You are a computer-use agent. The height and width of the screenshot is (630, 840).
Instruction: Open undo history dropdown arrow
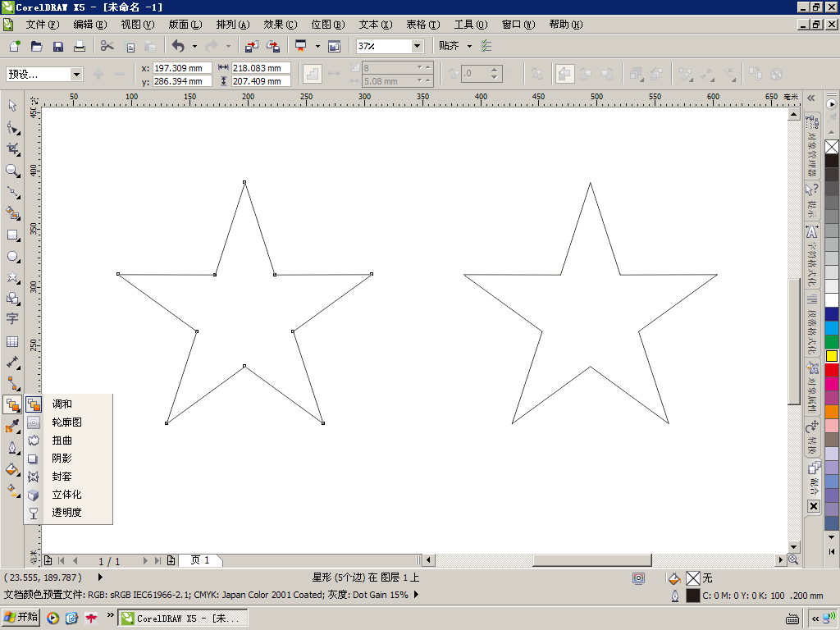(194, 46)
